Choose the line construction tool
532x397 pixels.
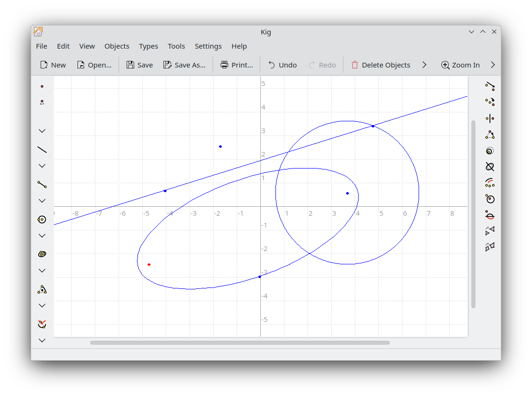point(42,150)
